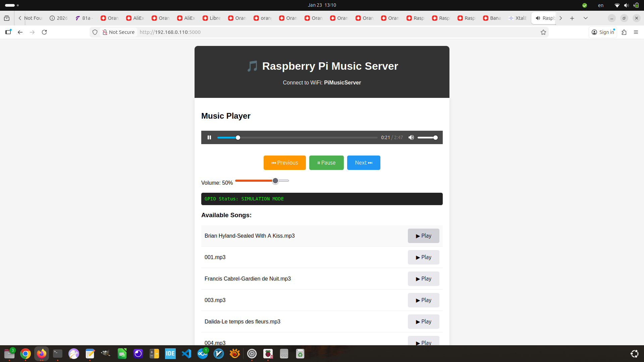Open the system WiFi status icon
The height and width of the screenshot is (362, 644).
click(617, 5)
